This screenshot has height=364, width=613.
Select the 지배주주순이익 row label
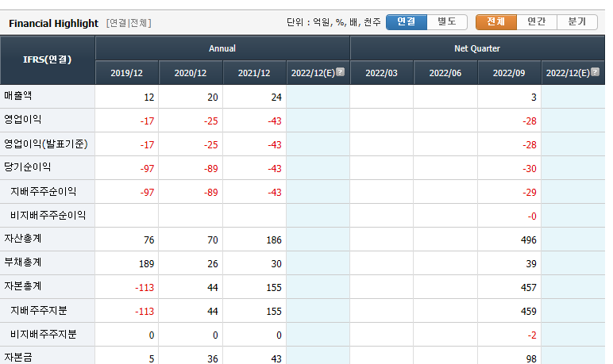pos(43,191)
